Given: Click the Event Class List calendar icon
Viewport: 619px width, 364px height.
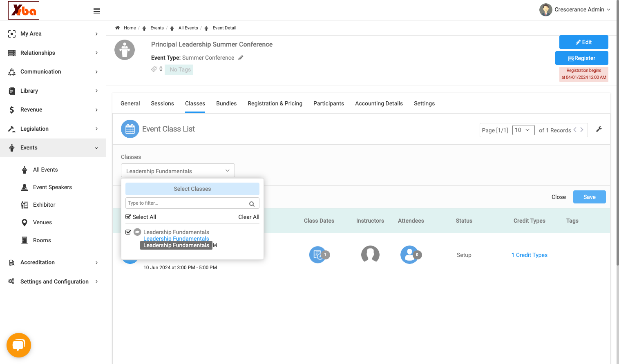Looking at the screenshot, I should pos(130,129).
